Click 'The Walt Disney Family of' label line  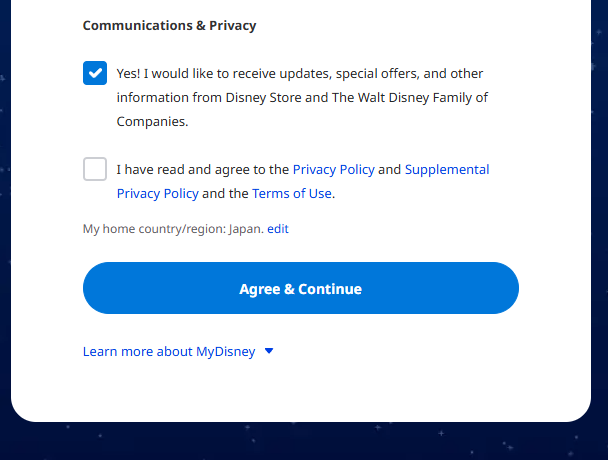pyautogui.click(x=409, y=98)
